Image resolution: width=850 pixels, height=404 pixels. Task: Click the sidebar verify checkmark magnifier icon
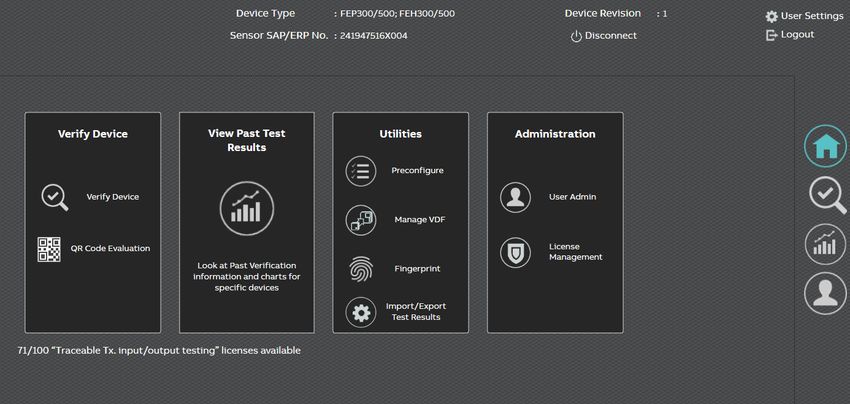point(827,195)
